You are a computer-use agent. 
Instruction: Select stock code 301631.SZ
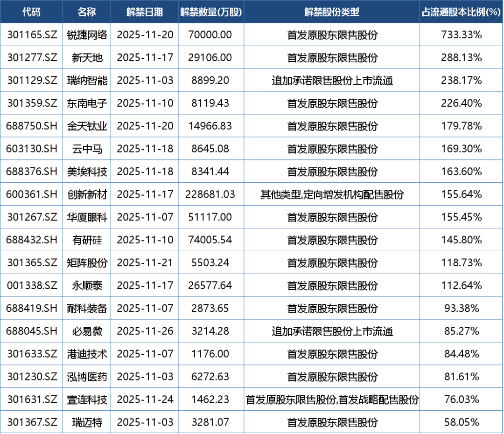point(32,400)
